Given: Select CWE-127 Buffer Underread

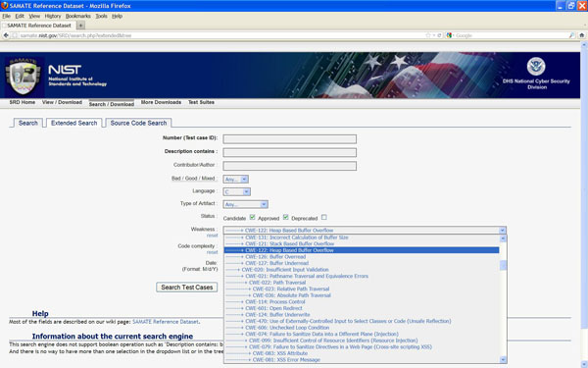Looking at the screenshot, I should pos(362,263).
